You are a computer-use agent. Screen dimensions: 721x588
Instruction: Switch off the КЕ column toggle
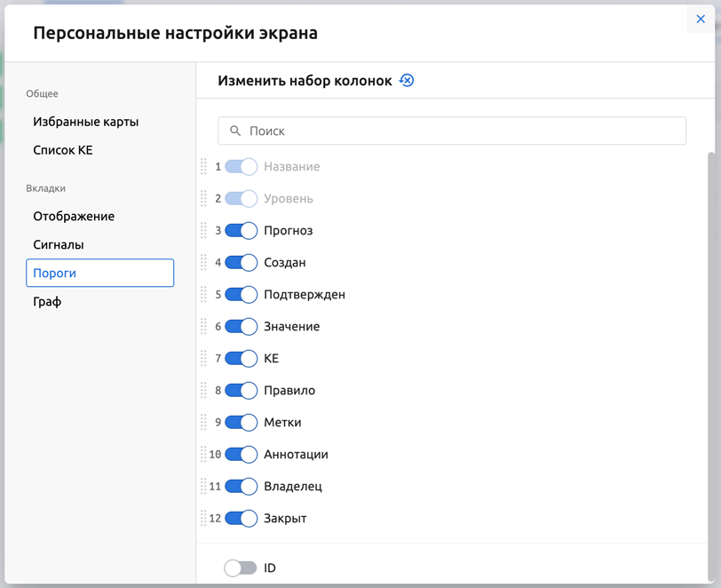(x=241, y=359)
